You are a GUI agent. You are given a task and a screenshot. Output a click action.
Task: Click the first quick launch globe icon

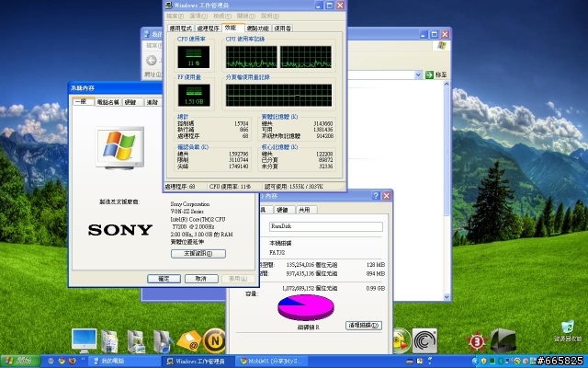point(51,362)
